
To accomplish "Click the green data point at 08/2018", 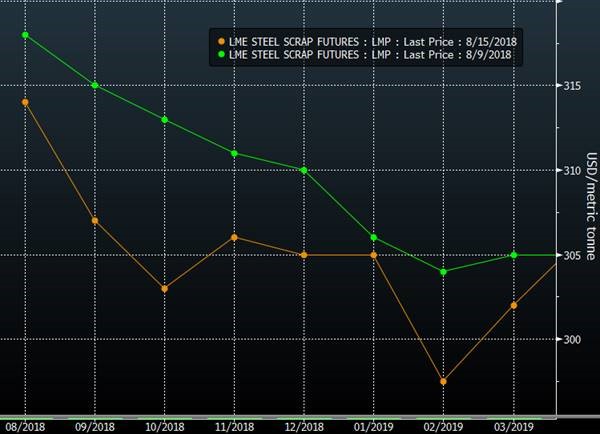I will pyautogui.click(x=25, y=35).
